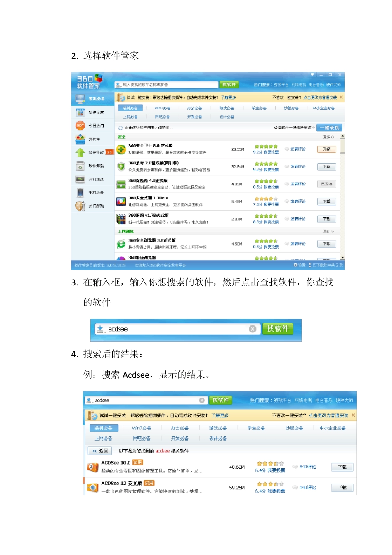
Task: Click hot search 电台音乐 in results window
Action: click(324, 401)
